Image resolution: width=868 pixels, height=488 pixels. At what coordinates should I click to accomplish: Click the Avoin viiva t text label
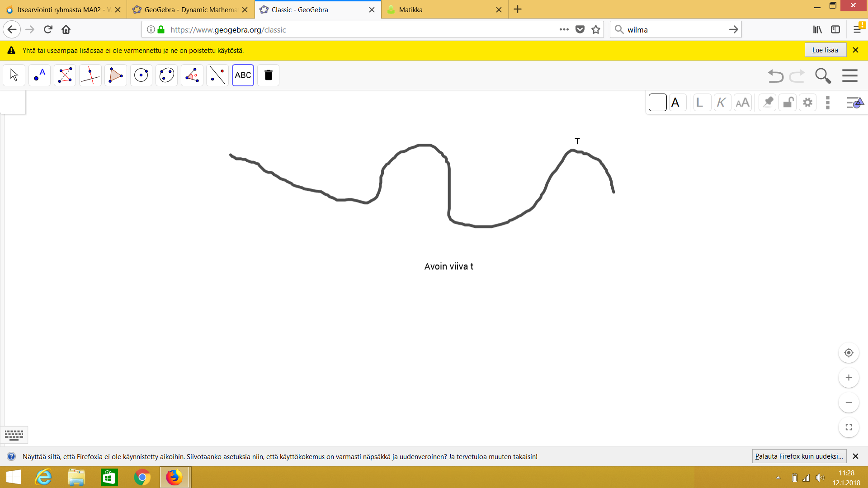point(448,267)
